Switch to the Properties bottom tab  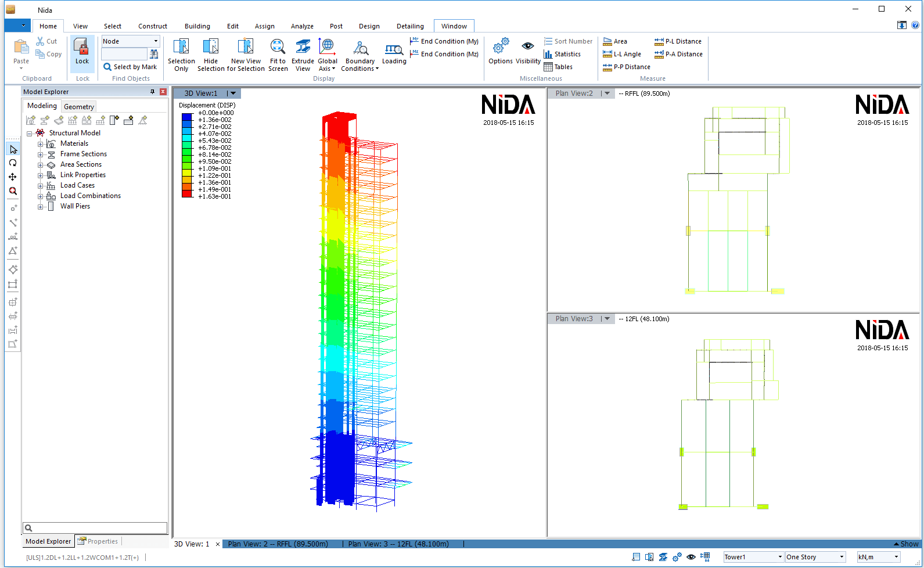coord(98,541)
